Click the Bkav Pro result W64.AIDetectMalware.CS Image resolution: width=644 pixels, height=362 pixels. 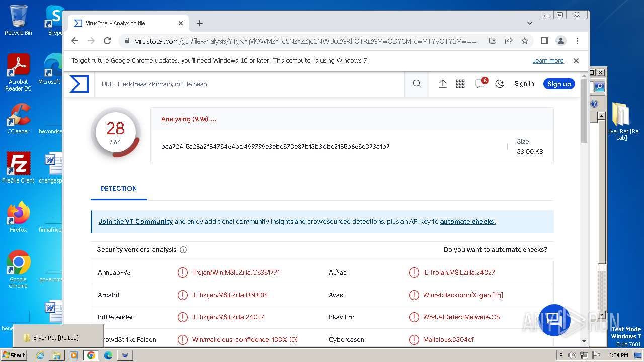click(x=461, y=317)
